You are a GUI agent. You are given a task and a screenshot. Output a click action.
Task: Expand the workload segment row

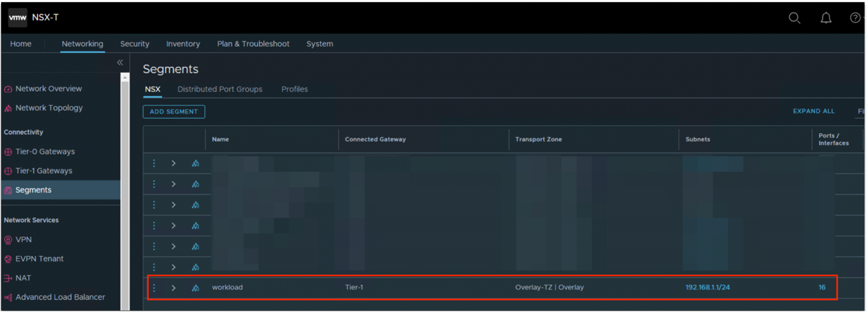click(x=174, y=288)
